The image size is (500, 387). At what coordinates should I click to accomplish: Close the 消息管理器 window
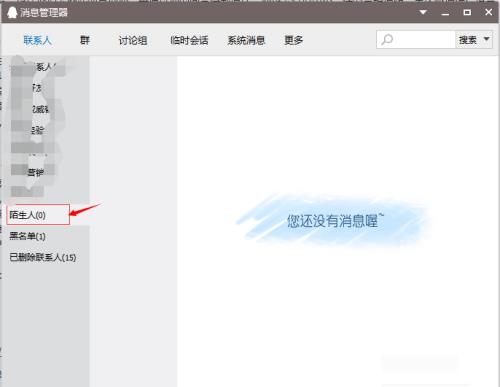[489, 12]
